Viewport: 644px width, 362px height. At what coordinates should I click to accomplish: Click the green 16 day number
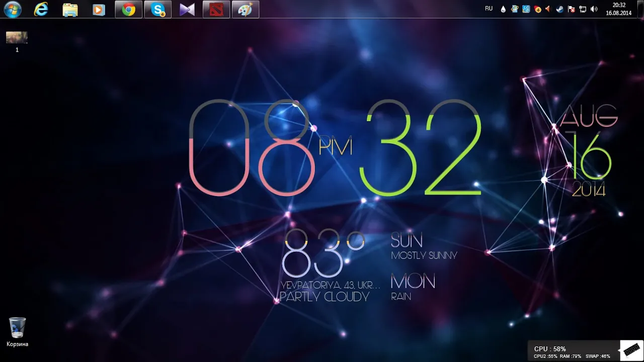click(x=589, y=156)
